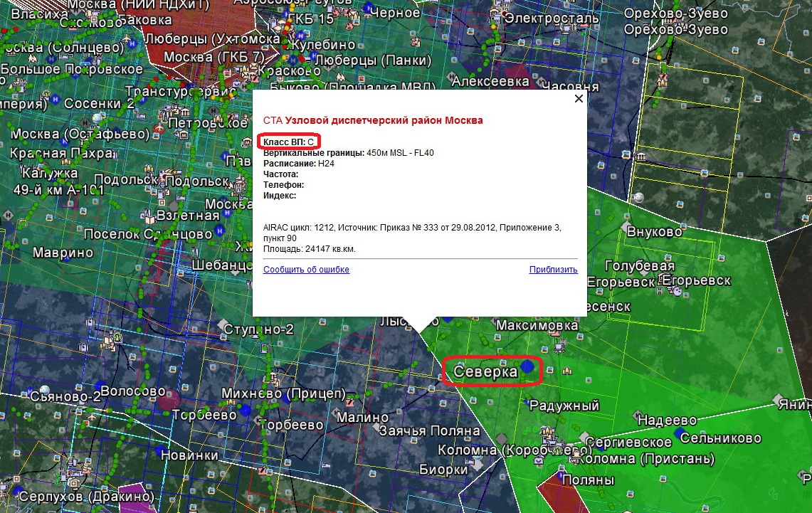Click the 'Сообщить об ошибке' link
Screen dimensions: 812x513
click(306, 270)
